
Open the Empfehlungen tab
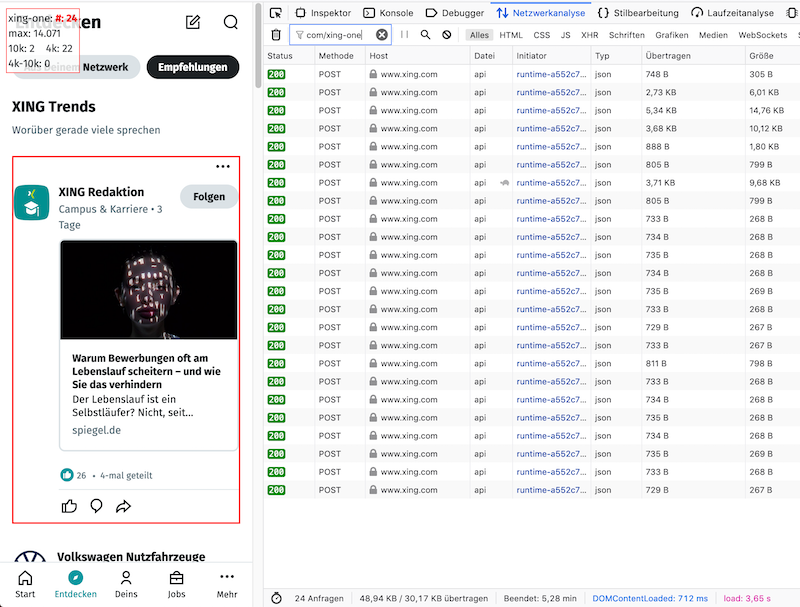point(193,68)
